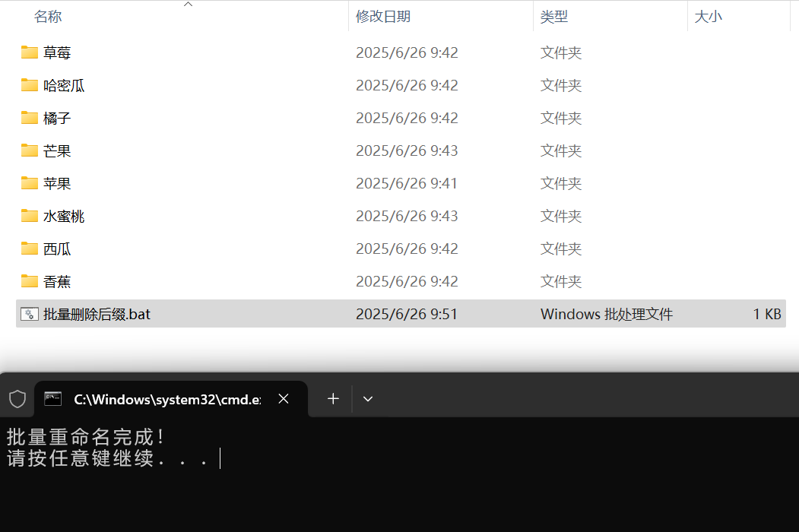Sort files by the 大小 column header

click(709, 17)
